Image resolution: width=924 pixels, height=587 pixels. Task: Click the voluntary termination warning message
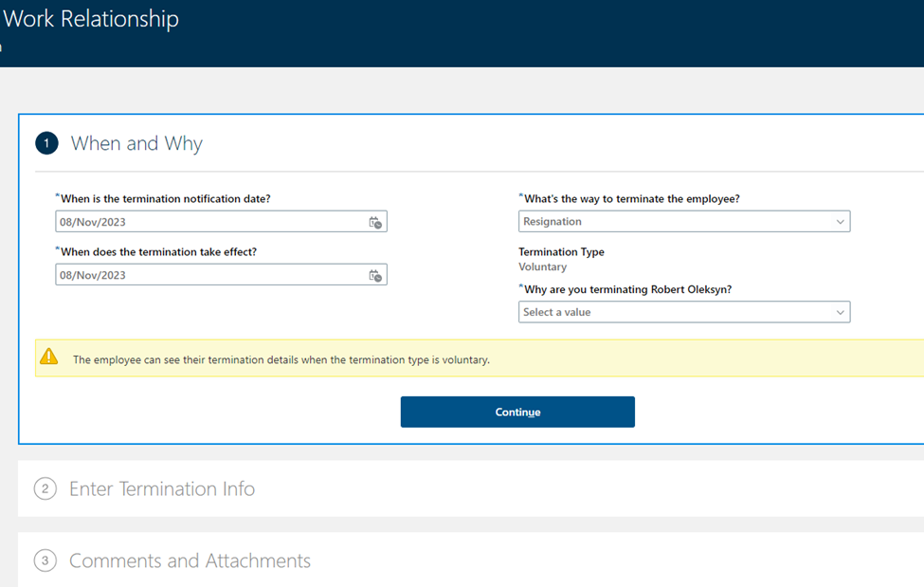tap(281, 359)
